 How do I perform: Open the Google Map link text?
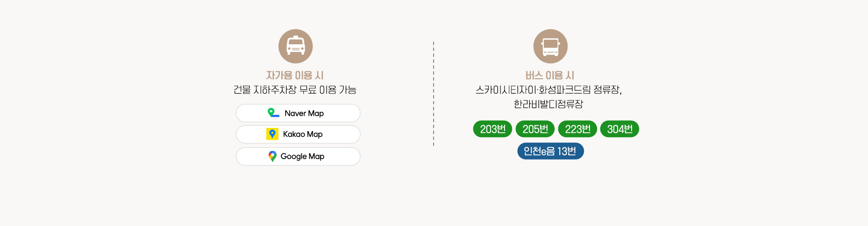[x=302, y=156]
